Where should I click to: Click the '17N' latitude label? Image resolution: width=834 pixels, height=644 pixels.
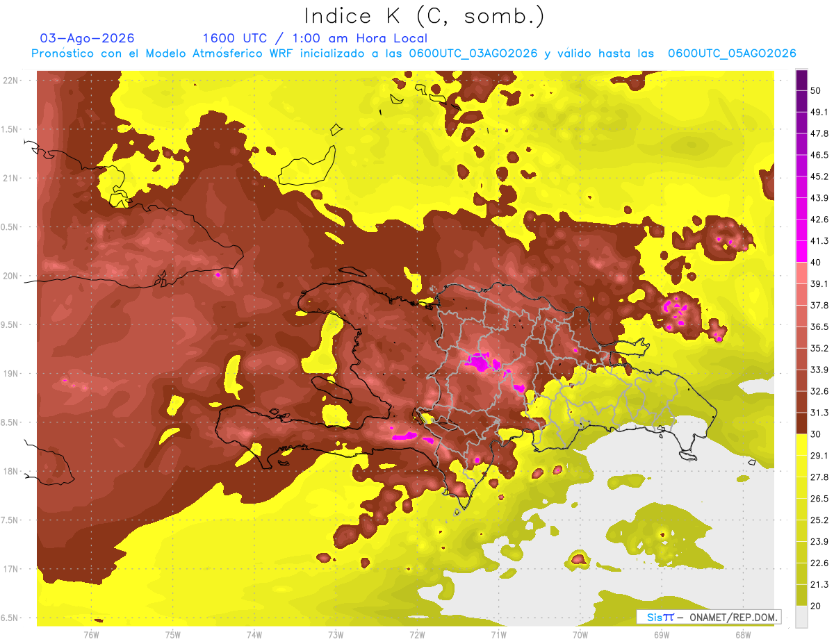(x=11, y=569)
